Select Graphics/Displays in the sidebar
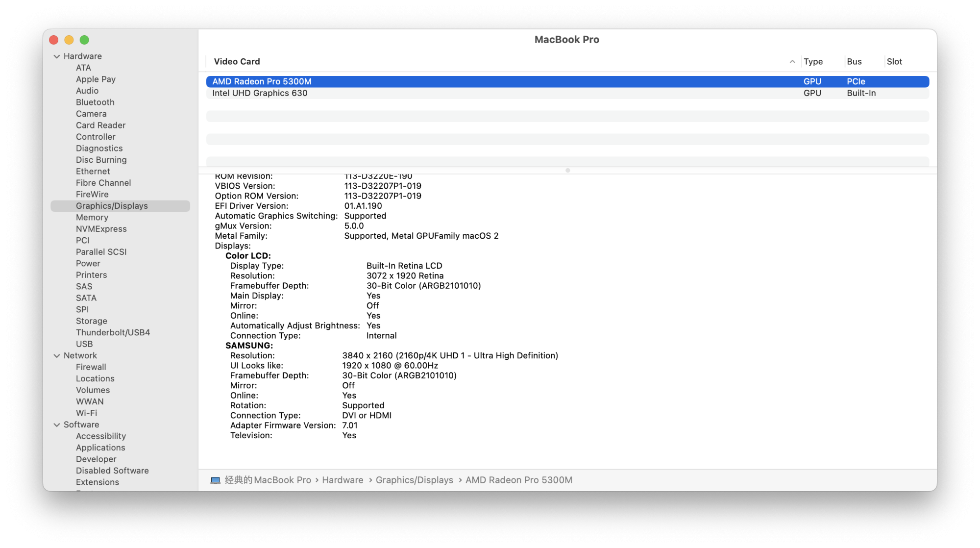980x548 pixels. 112,205
